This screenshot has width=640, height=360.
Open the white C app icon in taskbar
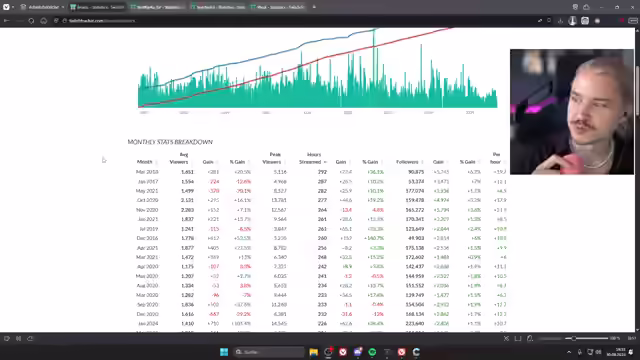416,352
